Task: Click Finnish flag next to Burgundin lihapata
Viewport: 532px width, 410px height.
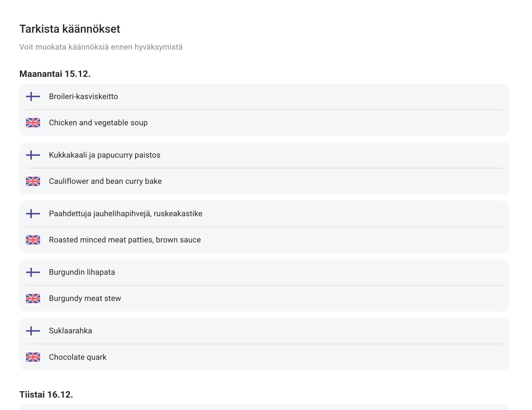Action: pyautogui.click(x=33, y=272)
